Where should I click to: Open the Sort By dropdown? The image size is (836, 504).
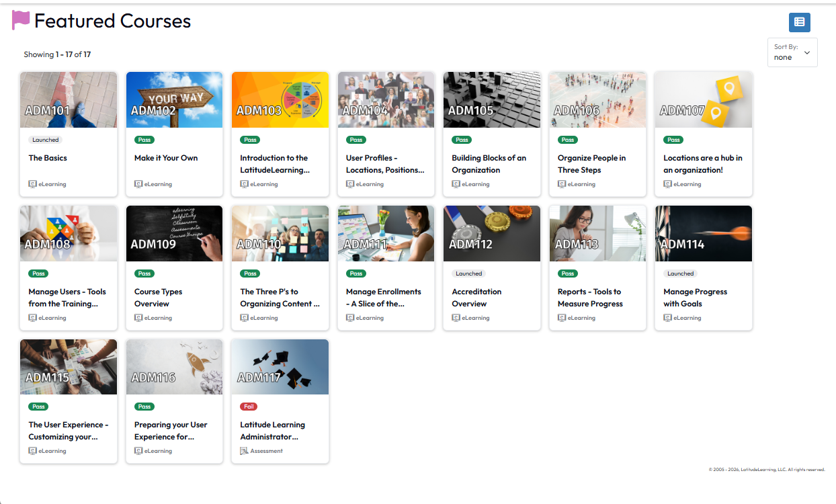pos(792,52)
